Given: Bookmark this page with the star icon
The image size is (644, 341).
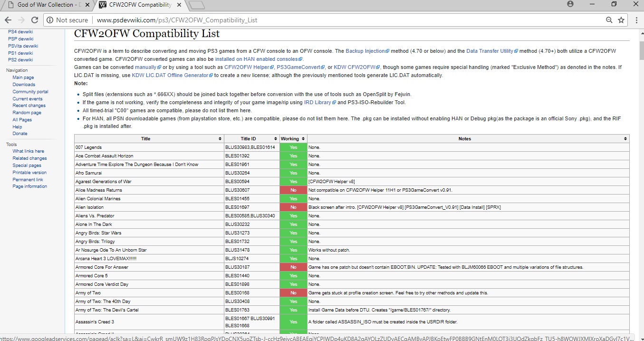Looking at the screenshot, I should (621, 20).
